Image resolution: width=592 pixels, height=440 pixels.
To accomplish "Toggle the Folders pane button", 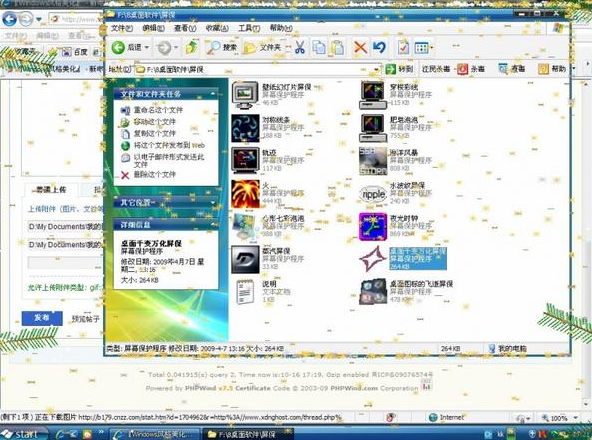I will 262,47.
